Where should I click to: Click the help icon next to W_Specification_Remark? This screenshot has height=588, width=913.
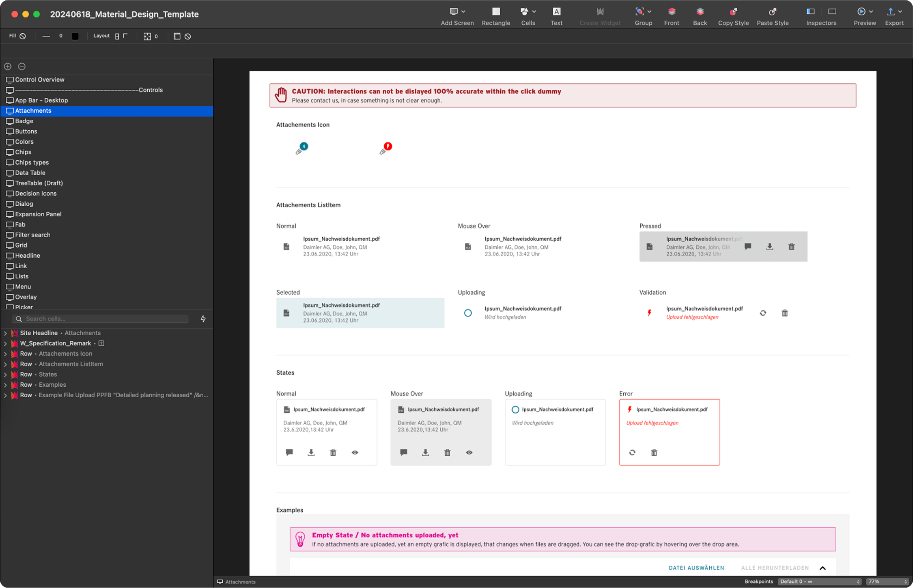[x=101, y=343]
